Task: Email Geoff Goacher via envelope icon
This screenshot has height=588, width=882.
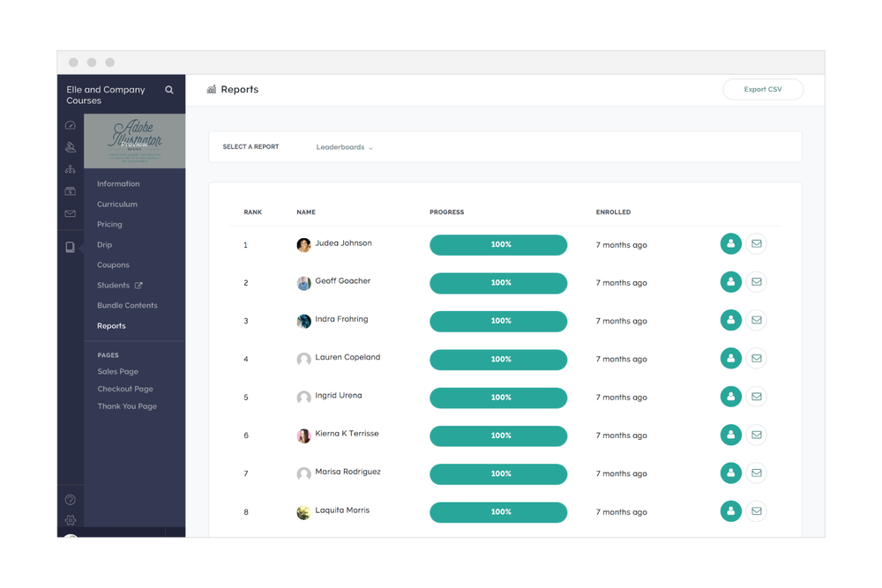Action: (756, 282)
